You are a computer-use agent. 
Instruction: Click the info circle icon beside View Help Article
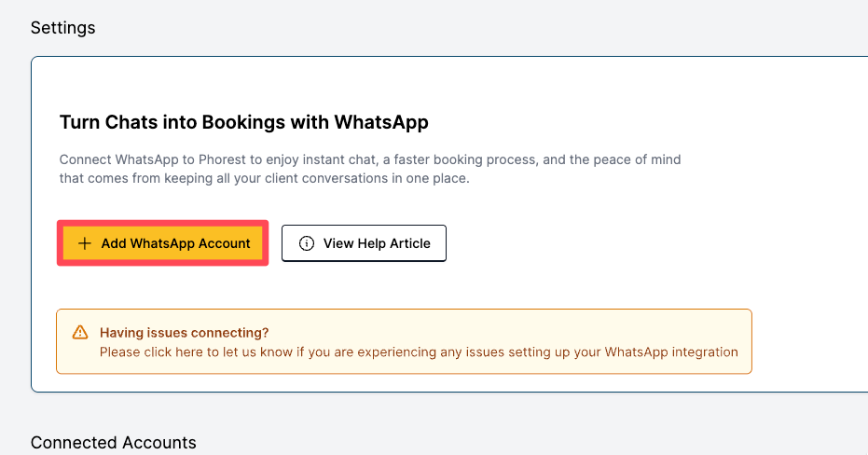[307, 243]
